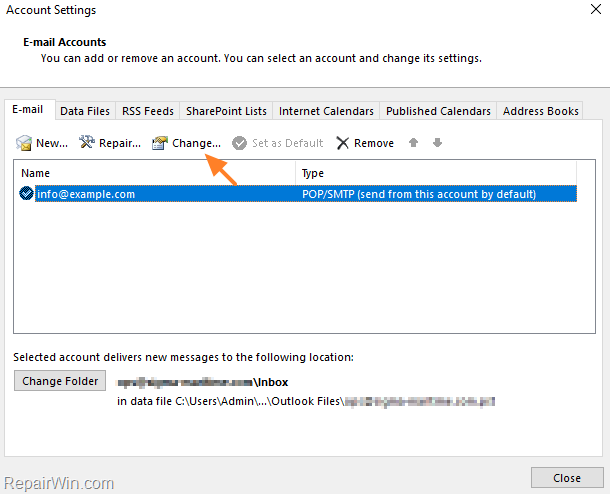Viewport: 610px width, 494px height.
Task: Close the Account Settings dialog window
Action: click(x=596, y=9)
